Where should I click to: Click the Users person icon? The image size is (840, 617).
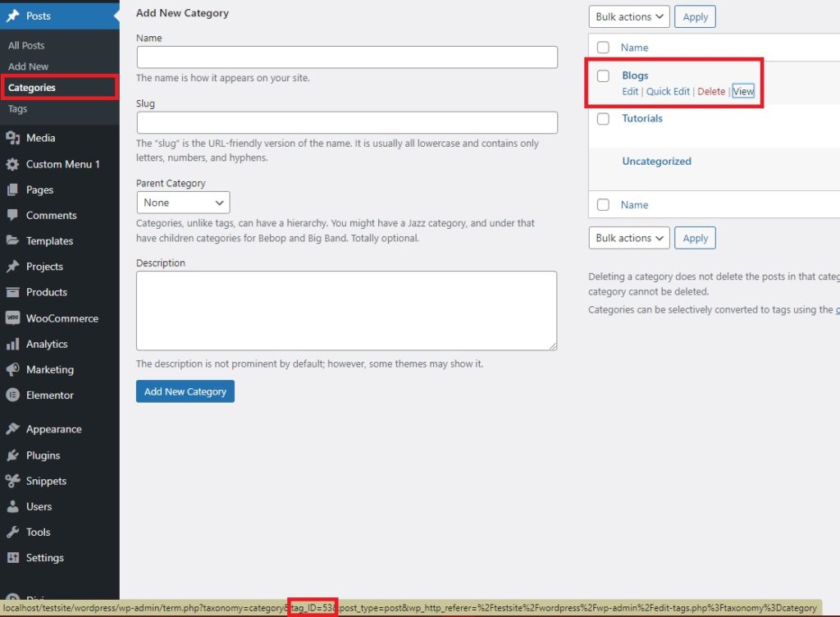(x=13, y=506)
